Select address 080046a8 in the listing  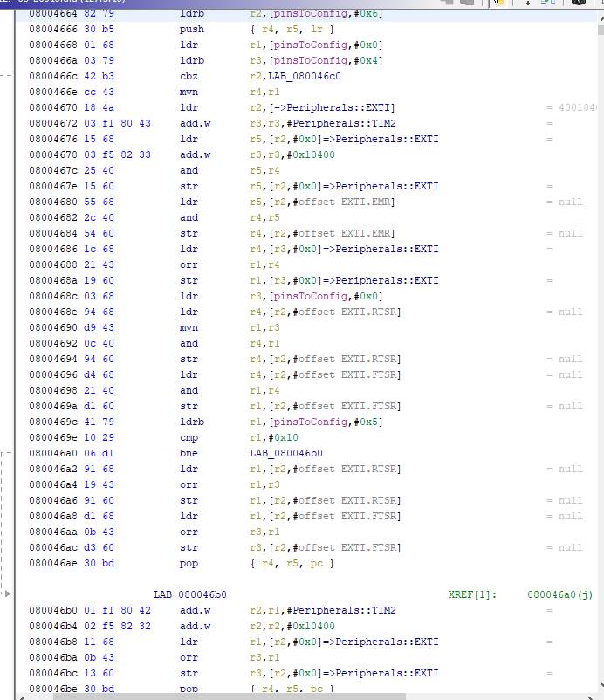53,516
